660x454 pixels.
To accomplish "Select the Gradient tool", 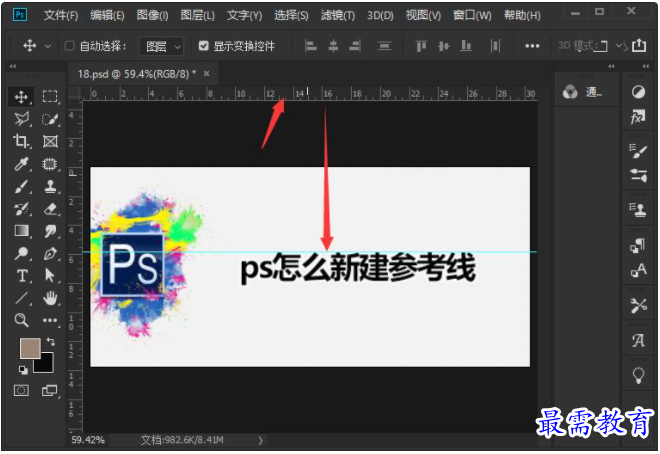I will pyautogui.click(x=21, y=231).
